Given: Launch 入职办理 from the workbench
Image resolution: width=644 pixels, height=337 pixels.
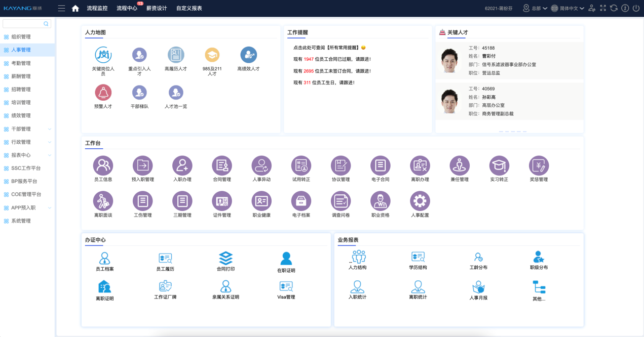Looking at the screenshot, I should (182, 165).
